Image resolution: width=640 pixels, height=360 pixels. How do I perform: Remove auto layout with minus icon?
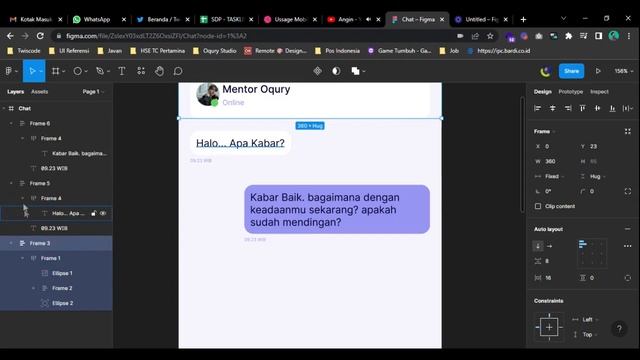(x=628, y=229)
